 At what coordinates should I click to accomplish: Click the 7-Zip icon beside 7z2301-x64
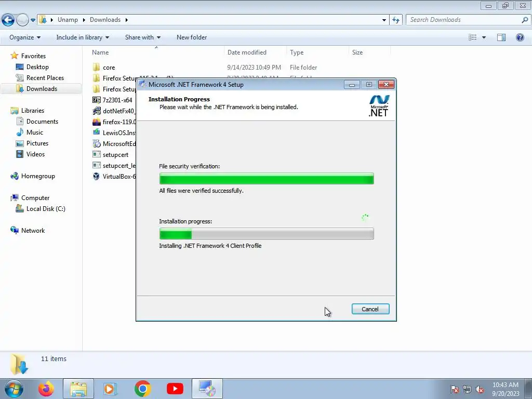click(96, 100)
